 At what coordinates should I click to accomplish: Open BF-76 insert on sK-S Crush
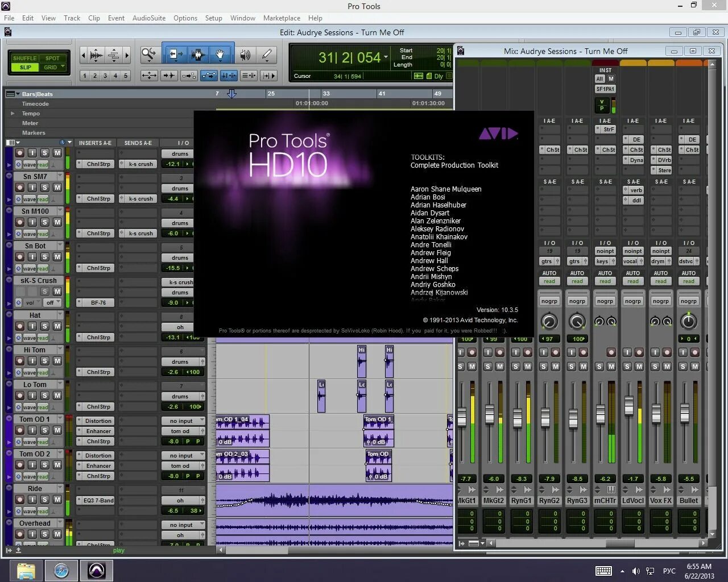[98, 303]
